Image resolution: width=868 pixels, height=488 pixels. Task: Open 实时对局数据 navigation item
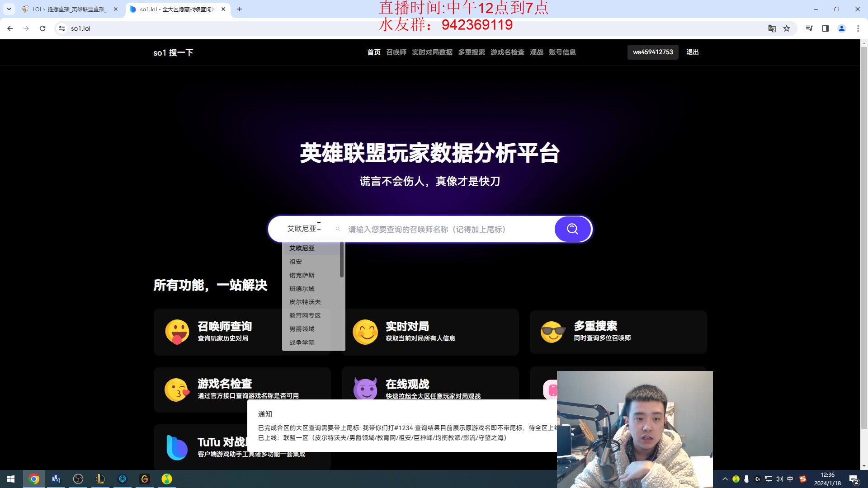click(x=432, y=52)
